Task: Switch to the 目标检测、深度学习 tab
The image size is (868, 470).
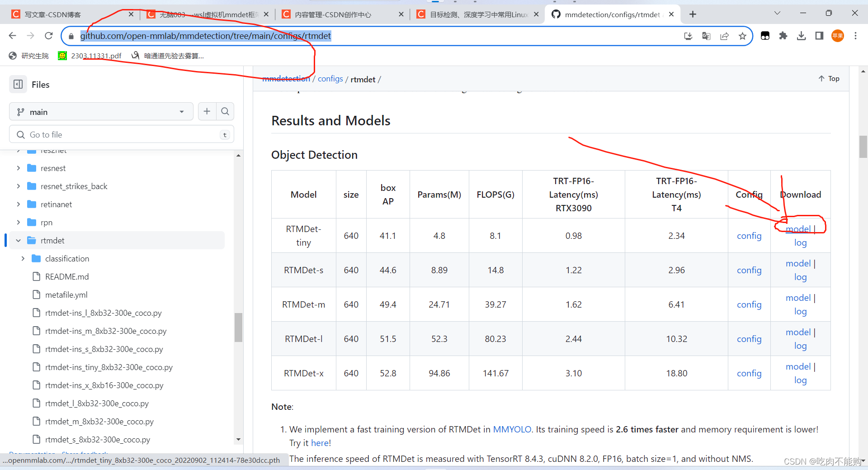Action: [479, 14]
